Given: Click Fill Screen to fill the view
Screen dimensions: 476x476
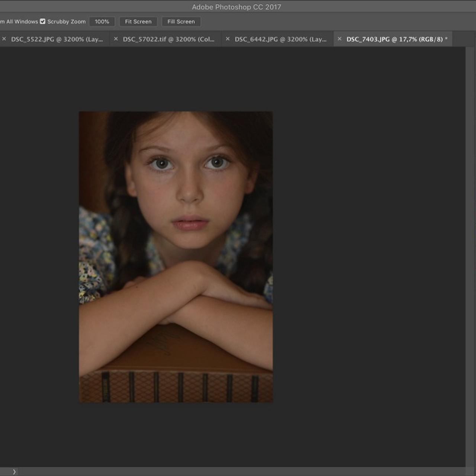Looking at the screenshot, I should click(x=181, y=22).
